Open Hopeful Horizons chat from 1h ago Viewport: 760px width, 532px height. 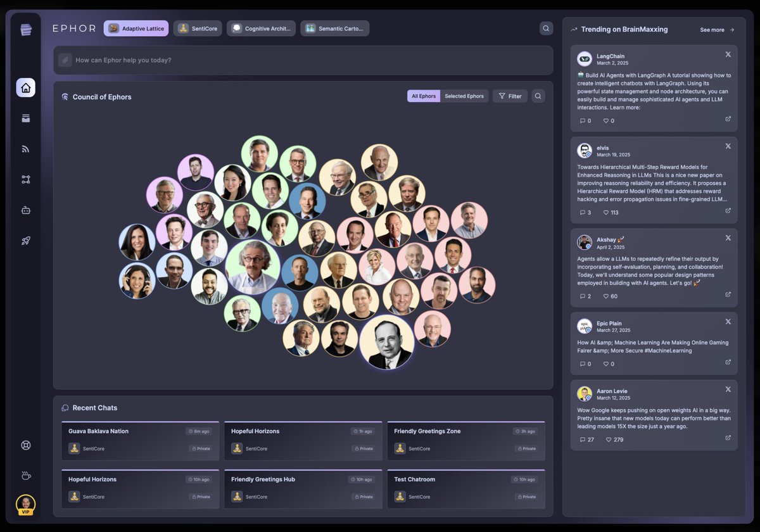(x=303, y=441)
